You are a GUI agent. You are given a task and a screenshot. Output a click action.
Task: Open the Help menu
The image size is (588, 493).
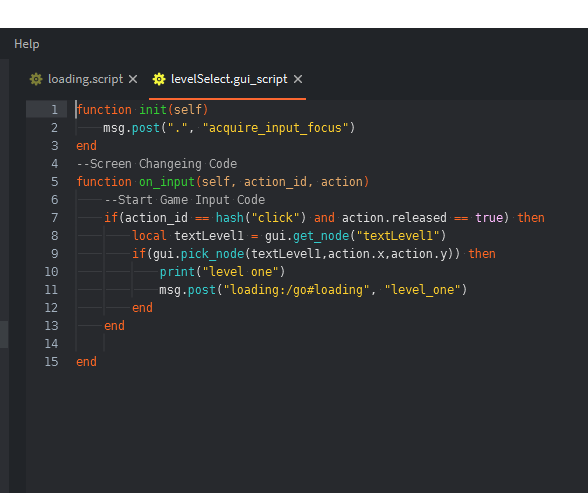point(27,44)
